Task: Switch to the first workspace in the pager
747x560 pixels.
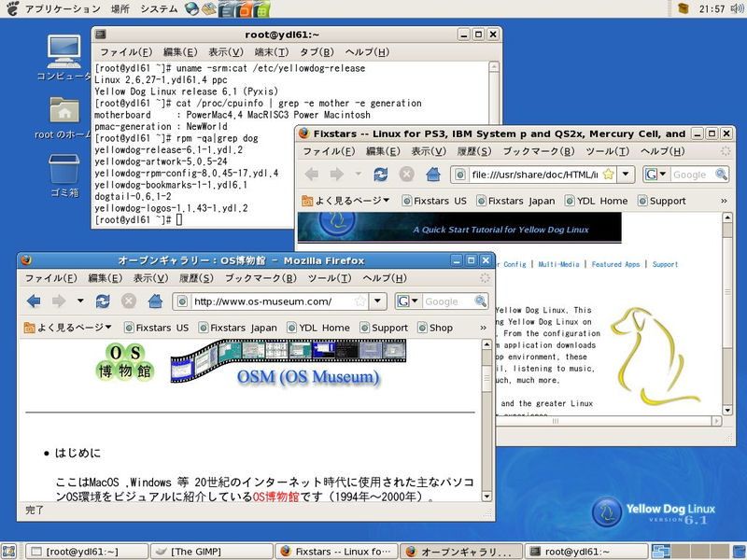Action: (x=661, y=552)
